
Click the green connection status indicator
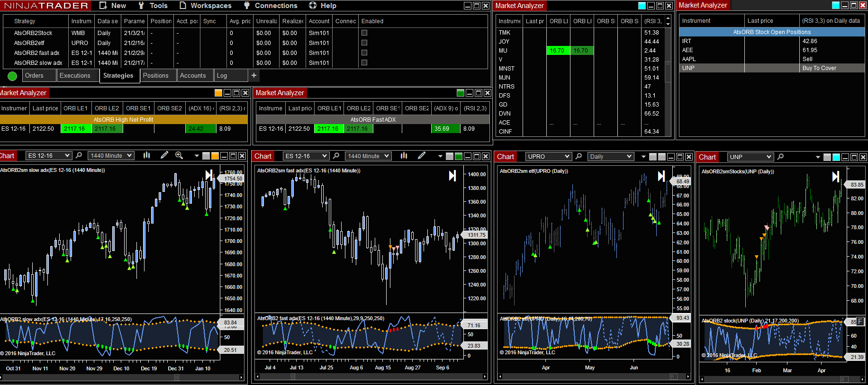(x=12, y=76)
